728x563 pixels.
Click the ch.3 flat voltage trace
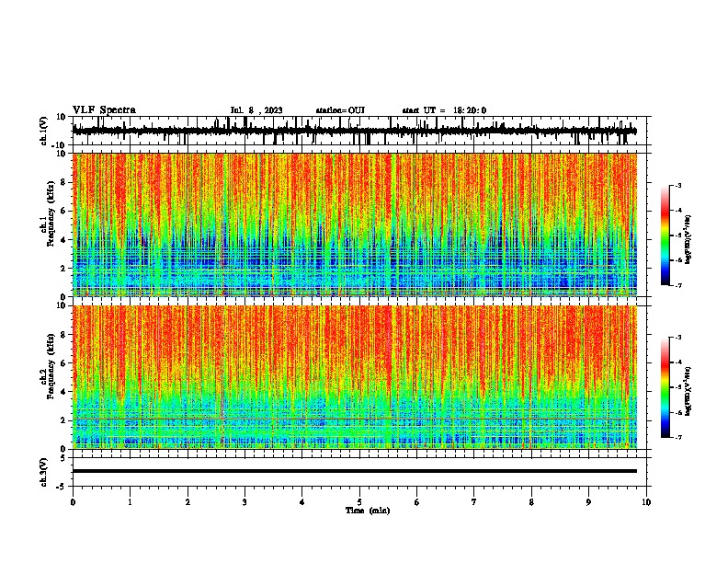pyautogui.click(x=355, y=471)
